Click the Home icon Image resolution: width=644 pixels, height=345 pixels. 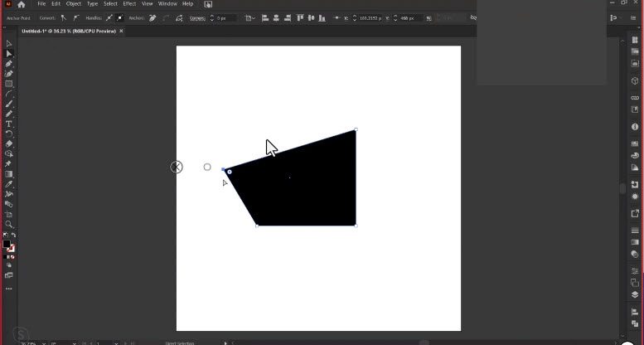pos(22,4)
